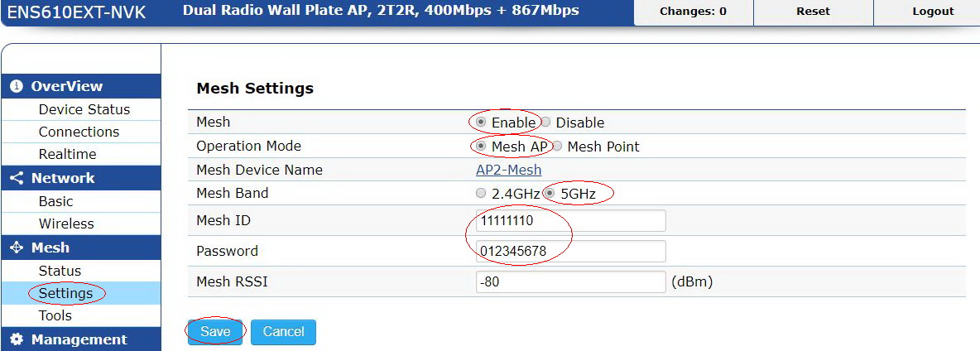
Task: Click the Management gear icon
Action: pyautogui.click(x=17, y=339)
